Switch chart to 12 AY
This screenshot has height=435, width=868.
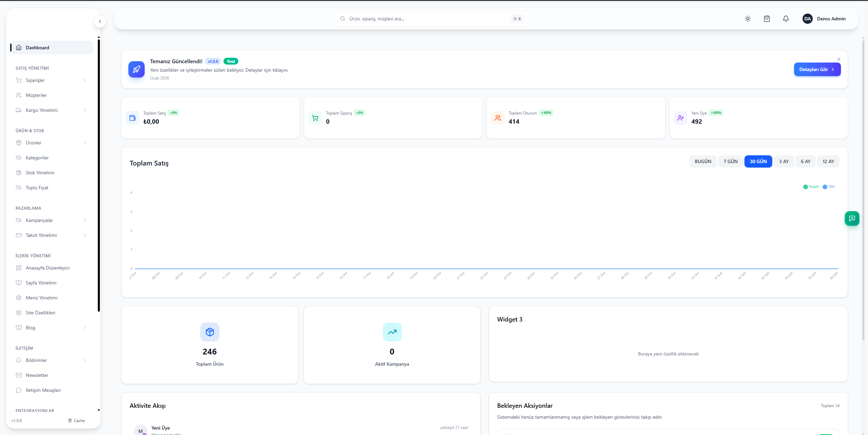click(828, 161)
